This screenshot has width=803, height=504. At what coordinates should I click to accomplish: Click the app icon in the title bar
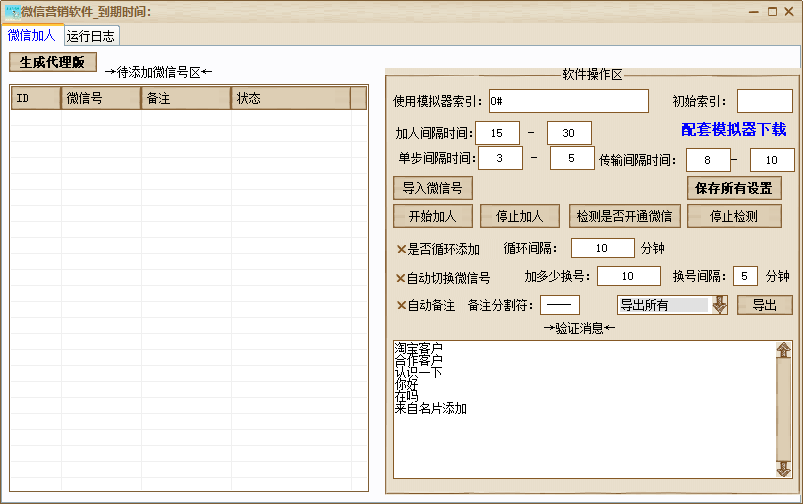tap(12, 12)
